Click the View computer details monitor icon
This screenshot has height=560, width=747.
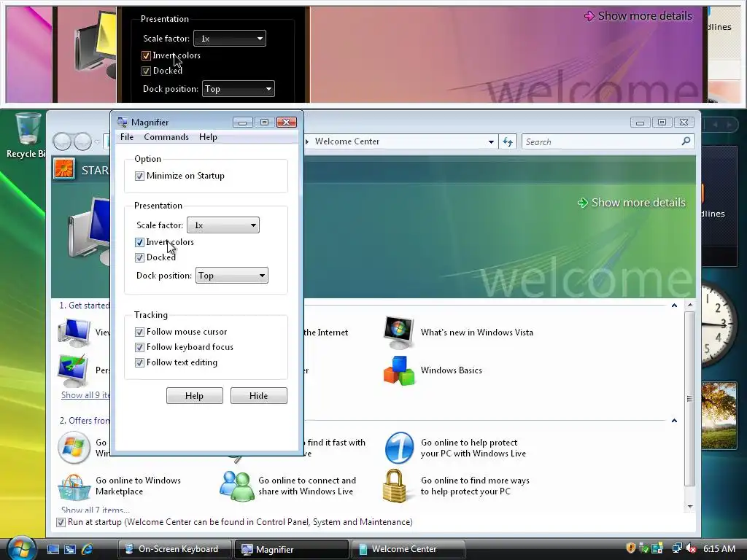coord(74,332)
